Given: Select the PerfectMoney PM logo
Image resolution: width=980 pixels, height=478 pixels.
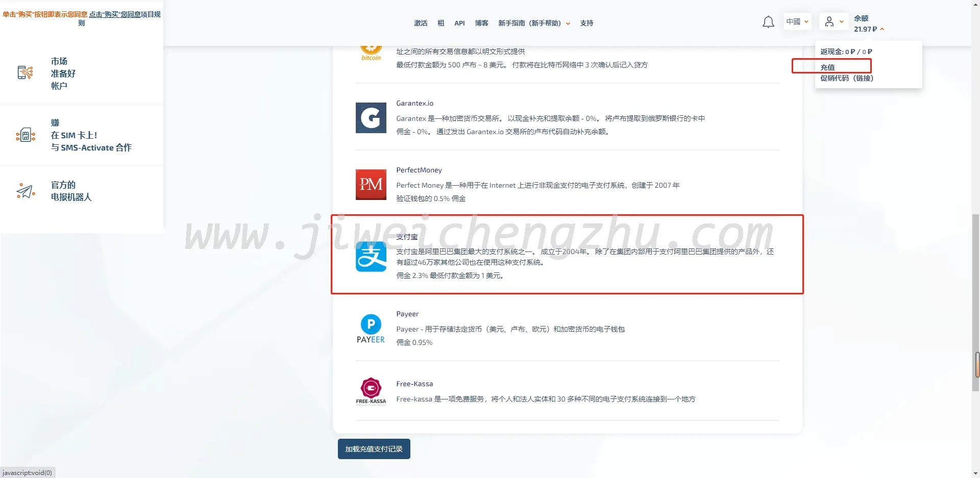Looking at the screenshot, I should tap(371, 184).
